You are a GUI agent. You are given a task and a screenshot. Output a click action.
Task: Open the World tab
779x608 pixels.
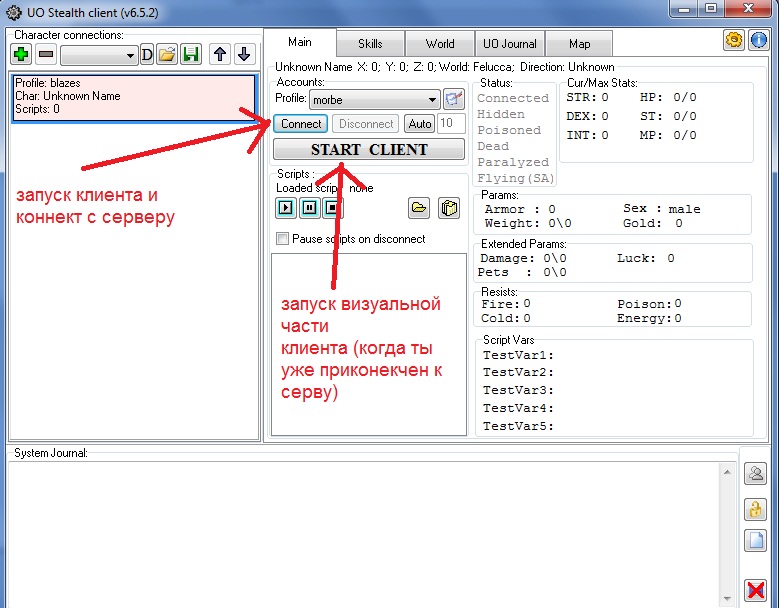(x=440, y=44)
